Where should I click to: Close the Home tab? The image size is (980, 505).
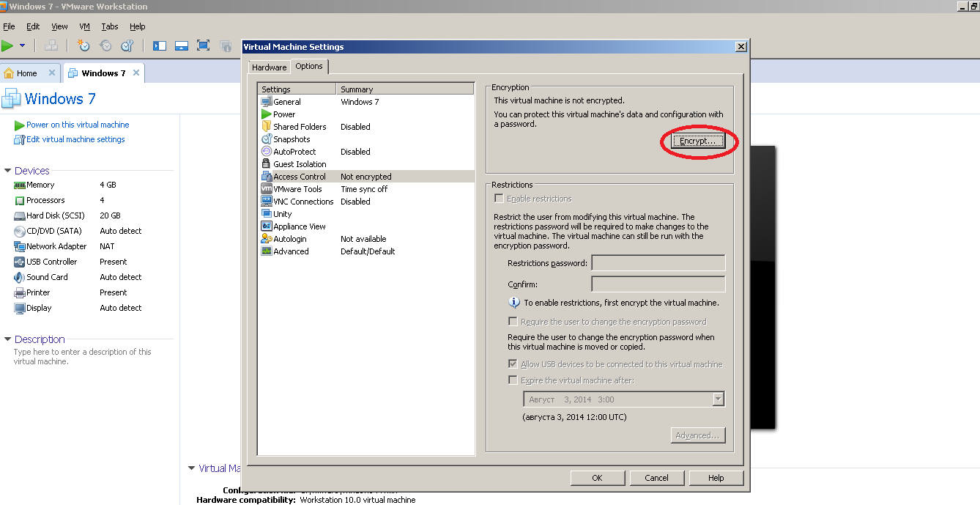click(52, 73)
